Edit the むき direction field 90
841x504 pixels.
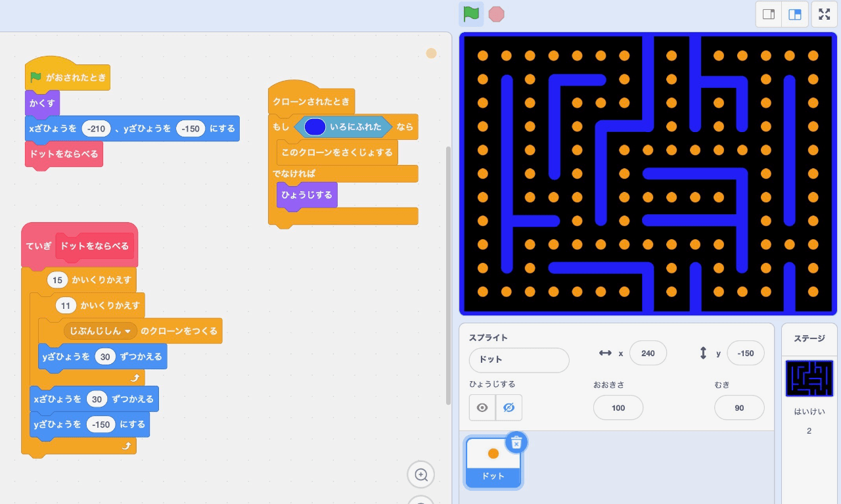tap(739, 407)
